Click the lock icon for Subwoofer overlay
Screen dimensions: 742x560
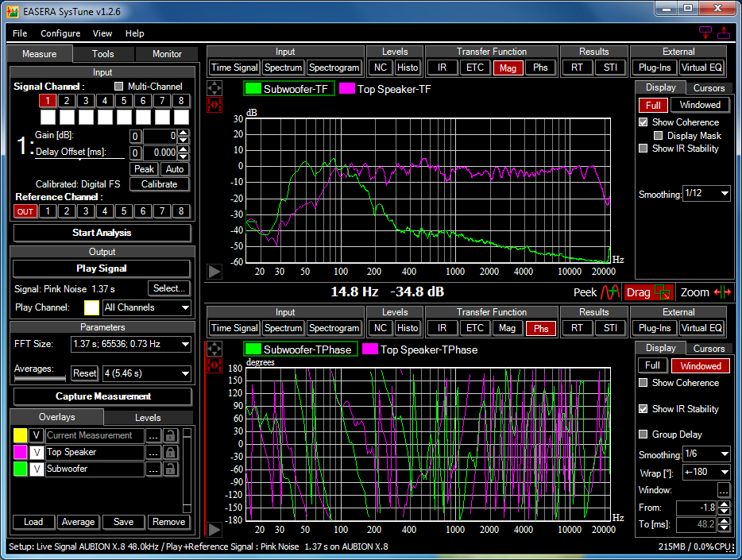[170, 469]
